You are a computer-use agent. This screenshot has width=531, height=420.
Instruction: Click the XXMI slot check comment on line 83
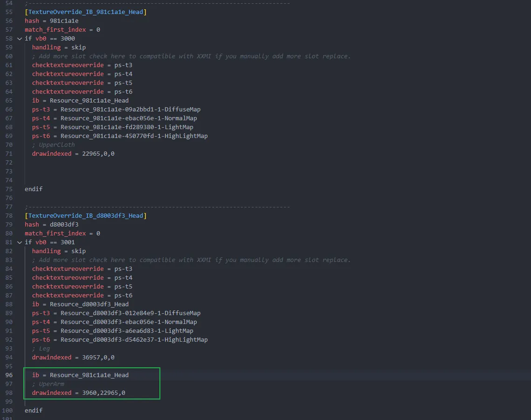pos(191,260)
